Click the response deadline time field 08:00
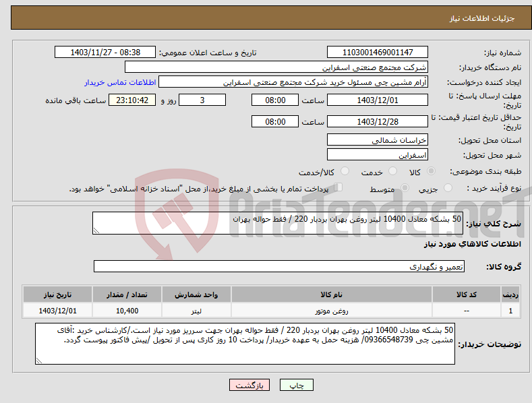The width and height of the screenshot is (532, 403). [x=275, y=100]
